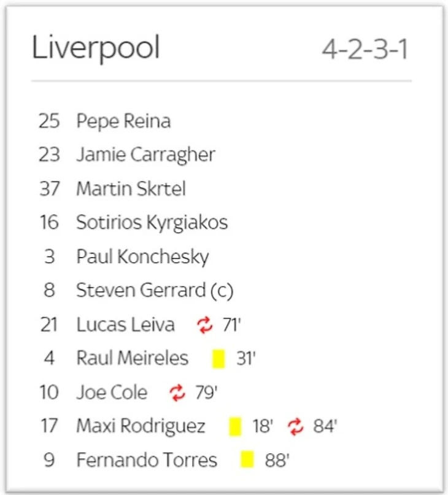The height and width of the screenshot is (495, 448).
Task: Open Pepe Reina's player entry
Action: 123,121
